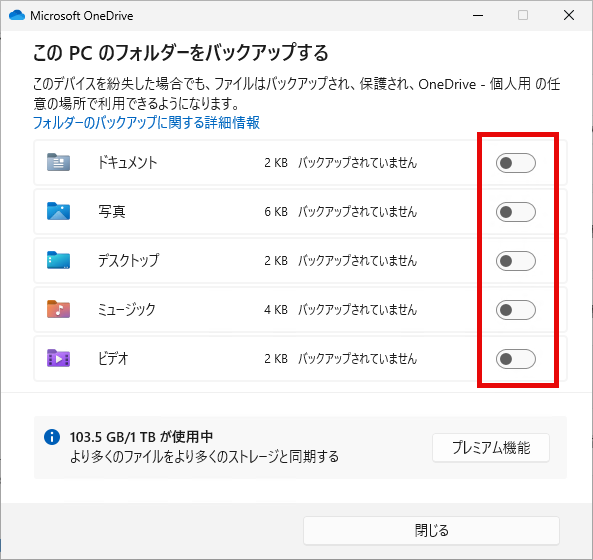Minimize the Microsoft OneDrive window
This screenshot has width=593, height=560.
(x=478, y=16)
